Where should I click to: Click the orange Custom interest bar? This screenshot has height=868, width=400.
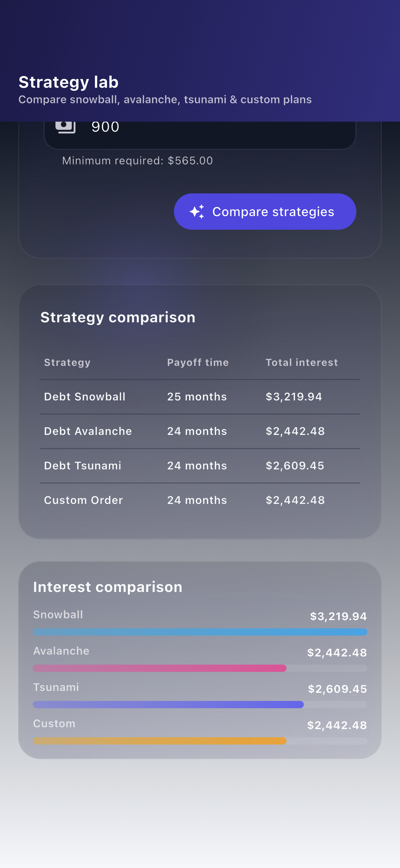160,741
